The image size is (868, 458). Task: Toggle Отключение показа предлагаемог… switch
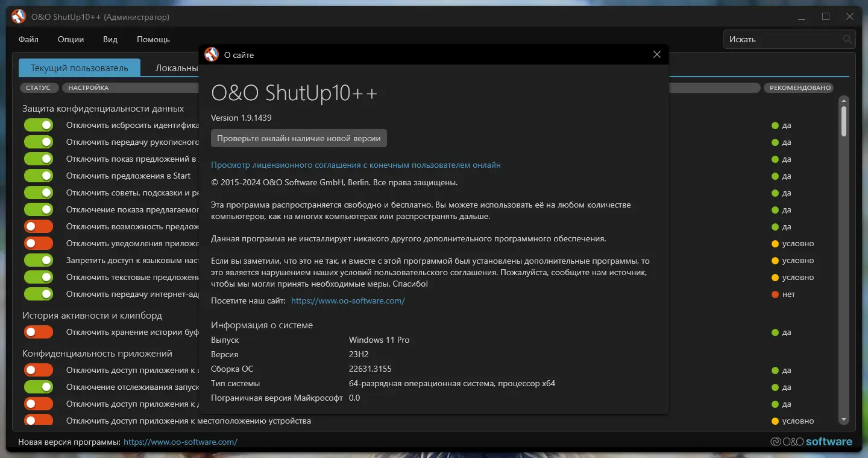39,210
